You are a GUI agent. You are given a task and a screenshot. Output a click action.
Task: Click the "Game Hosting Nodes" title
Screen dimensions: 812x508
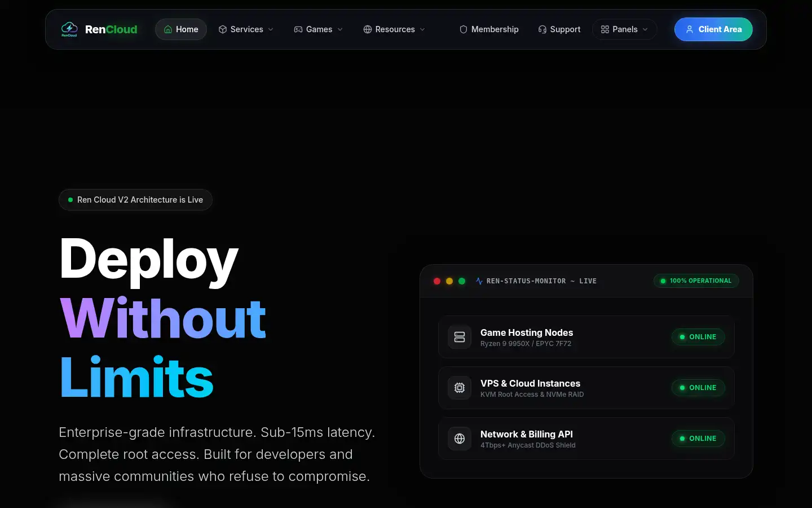pos(527,332)
